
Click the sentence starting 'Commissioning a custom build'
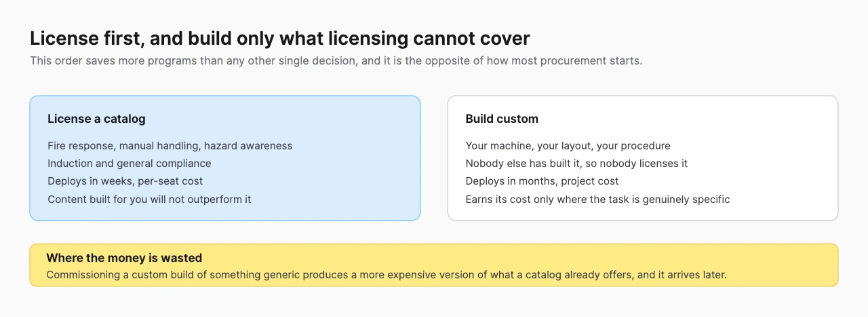pos(387,275)
